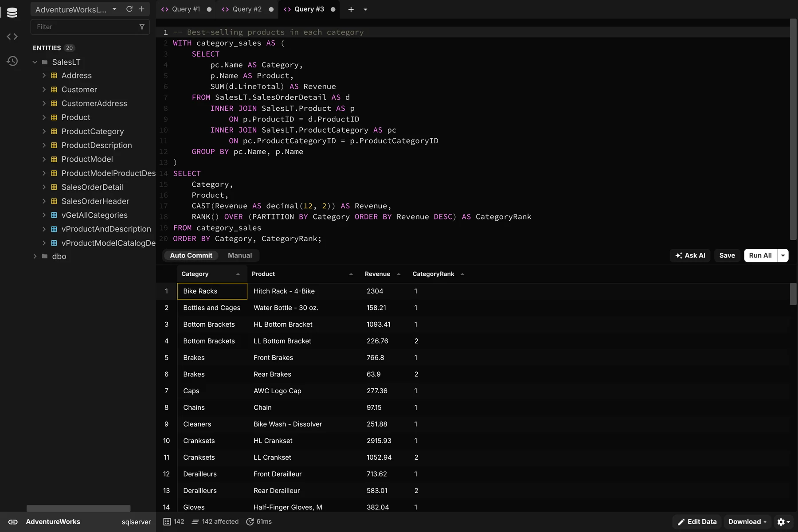
Task: Click Edit Data button
Action: point(697,522)
